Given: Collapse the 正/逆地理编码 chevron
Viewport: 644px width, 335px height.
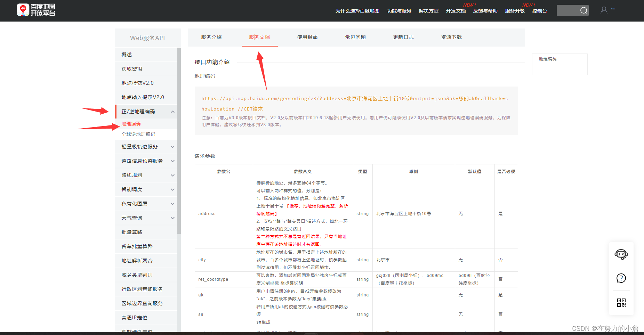Looking at the screenshot, I should coord(172,112).
